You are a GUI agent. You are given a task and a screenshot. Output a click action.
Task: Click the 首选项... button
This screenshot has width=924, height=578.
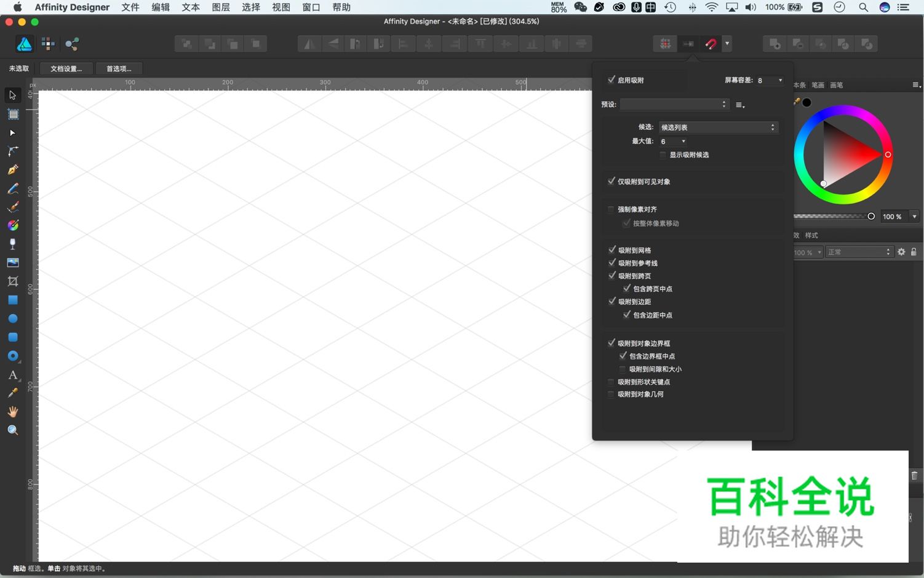[x=119, y=68]
